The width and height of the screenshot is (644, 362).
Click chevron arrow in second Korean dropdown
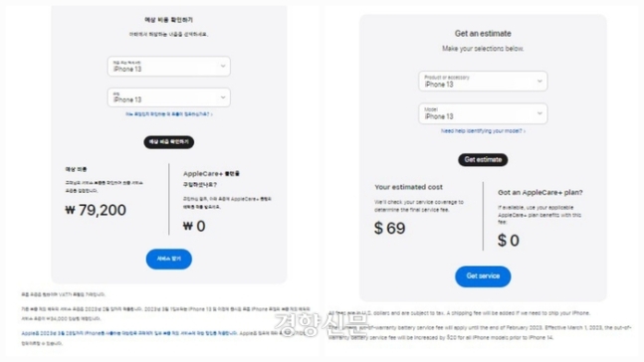(223, 97)
